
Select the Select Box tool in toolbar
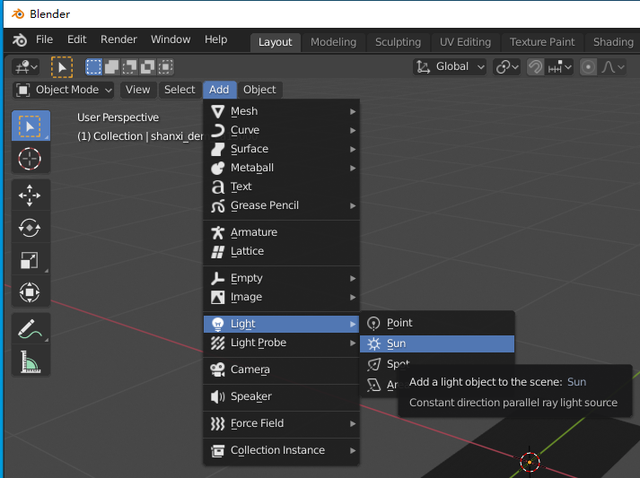[x=31, y=126]
